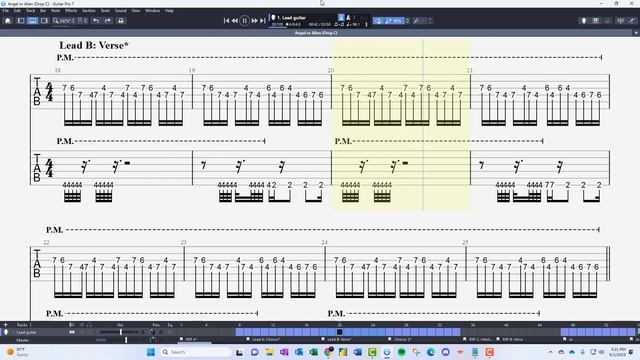Pause playback with the pause button
640x360 pixels.
click(244, 21)
